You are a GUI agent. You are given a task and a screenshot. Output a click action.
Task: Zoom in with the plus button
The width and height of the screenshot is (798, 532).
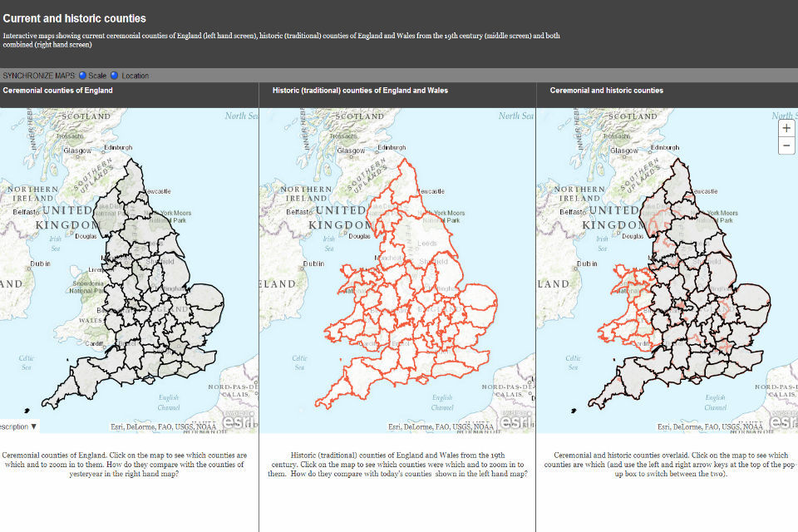pyautogui.click(x=786, y=129)
